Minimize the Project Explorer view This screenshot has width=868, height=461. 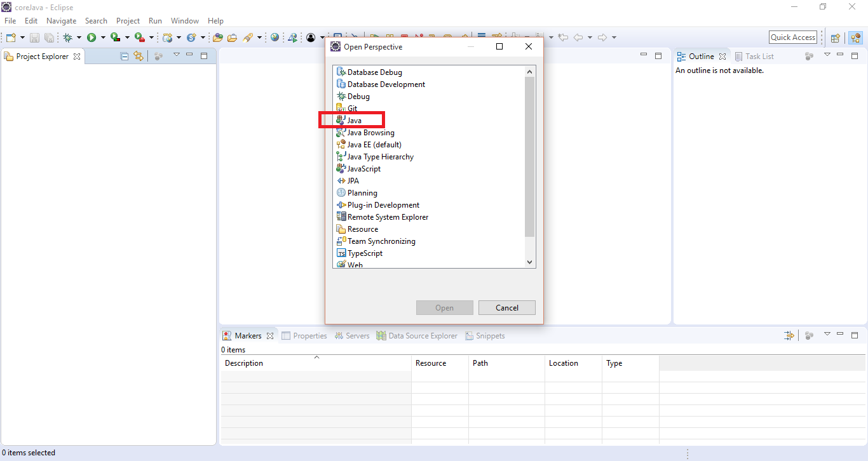tap(189, 55)
